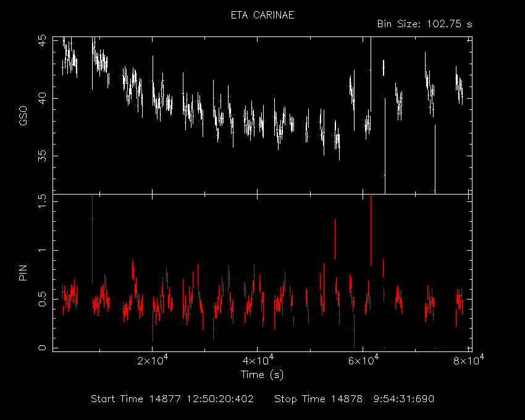This screenshot has height=420, width=525.
Task: Click the 8×10^4 x-axis tick label
Action: (469, 360)
